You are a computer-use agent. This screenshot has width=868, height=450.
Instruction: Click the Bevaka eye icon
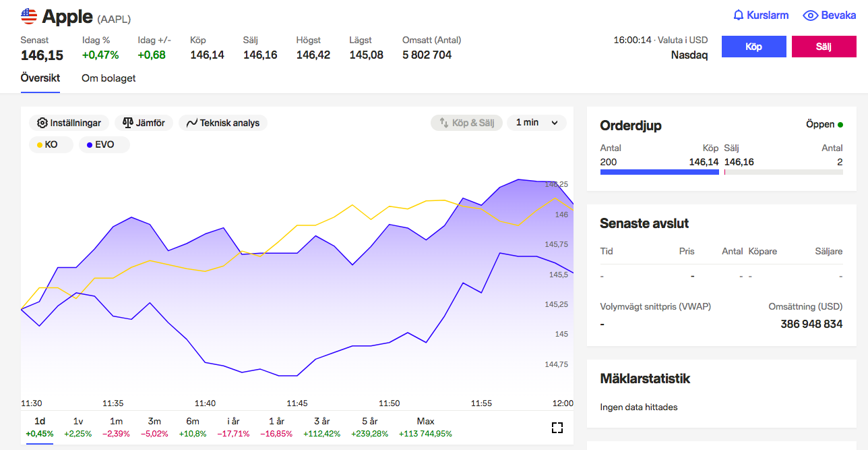pos(810,15)
